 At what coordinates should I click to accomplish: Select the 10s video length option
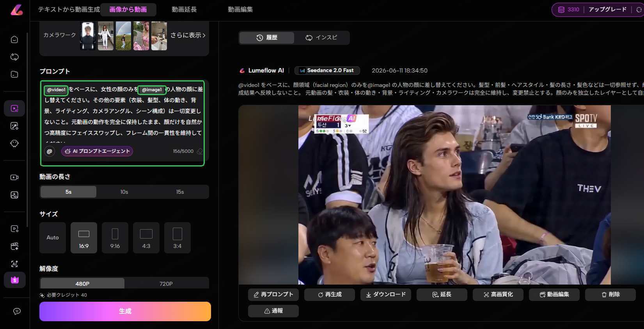click(x=124, y=192)
